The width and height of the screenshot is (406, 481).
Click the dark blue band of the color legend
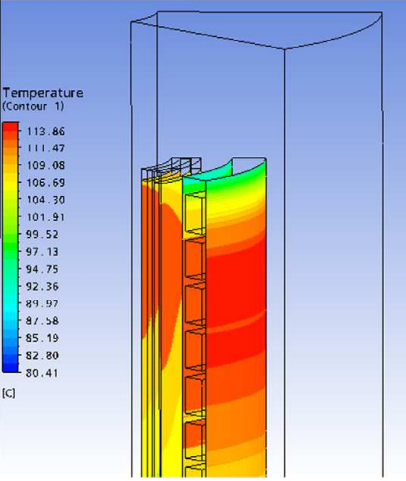coord(10,367)
